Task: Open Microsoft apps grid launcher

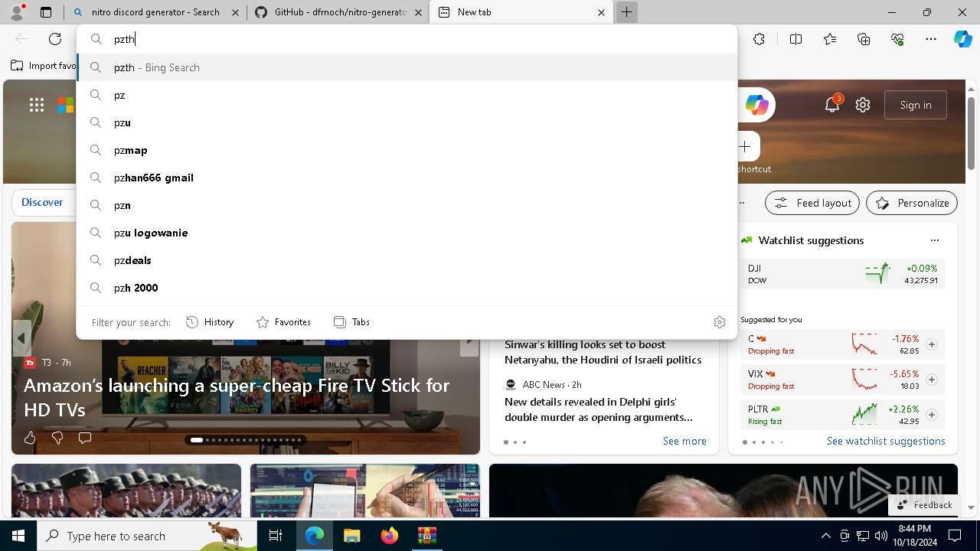Action: tap(37, 105)
